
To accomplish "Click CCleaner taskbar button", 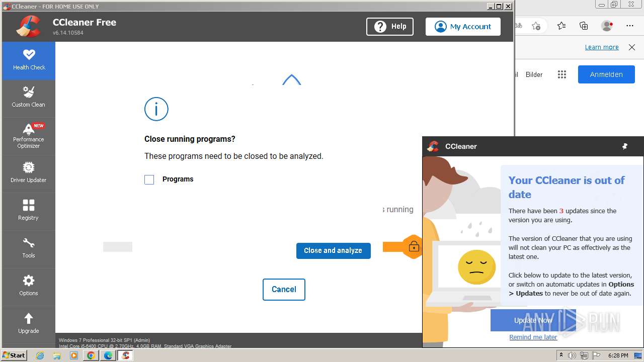I will click(x=125, y=355).
